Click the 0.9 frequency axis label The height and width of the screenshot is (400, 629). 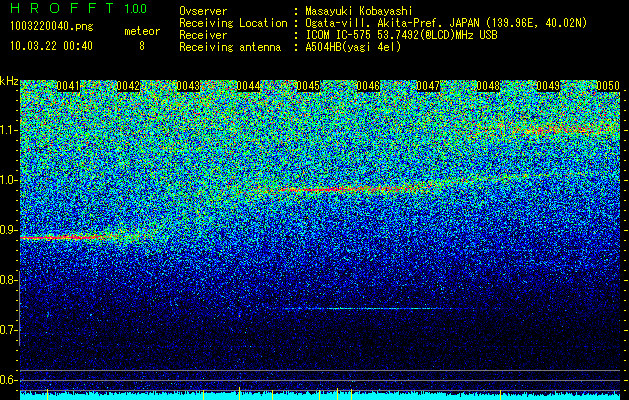[x=8, y=230]
